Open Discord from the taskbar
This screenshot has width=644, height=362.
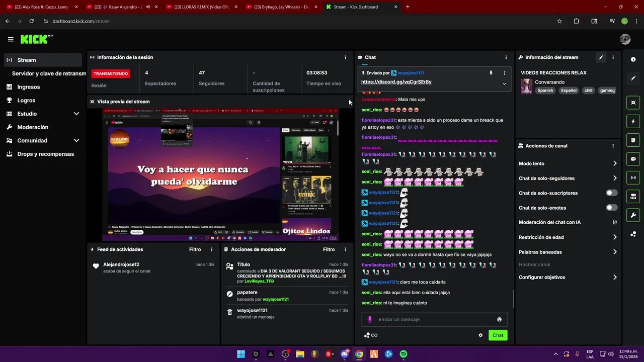coord(345,354)
